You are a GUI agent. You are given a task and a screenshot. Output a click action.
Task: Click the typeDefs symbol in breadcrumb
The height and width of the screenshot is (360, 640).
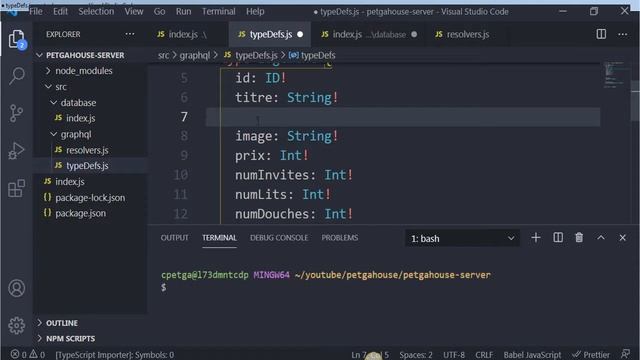(312, 55)
